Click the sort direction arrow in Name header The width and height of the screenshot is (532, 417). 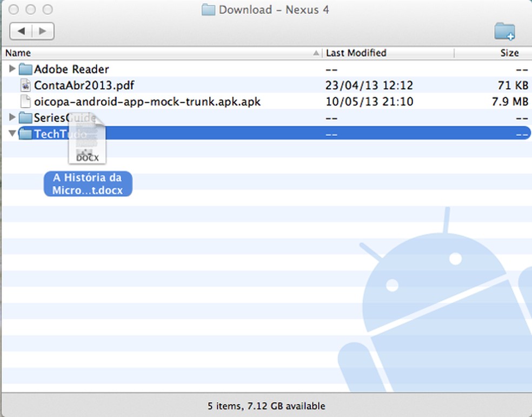pyautogui.click(x=316, y=53)
